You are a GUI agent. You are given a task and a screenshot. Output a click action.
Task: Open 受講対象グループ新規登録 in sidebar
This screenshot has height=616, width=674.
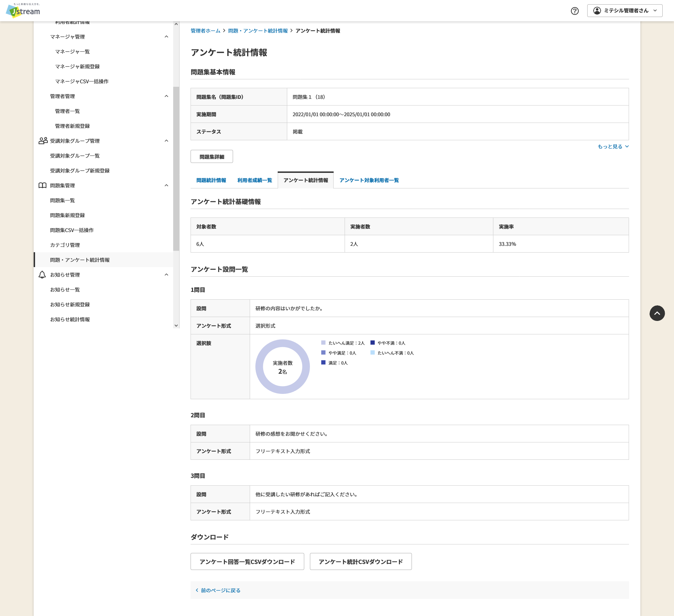coord(80,170)
